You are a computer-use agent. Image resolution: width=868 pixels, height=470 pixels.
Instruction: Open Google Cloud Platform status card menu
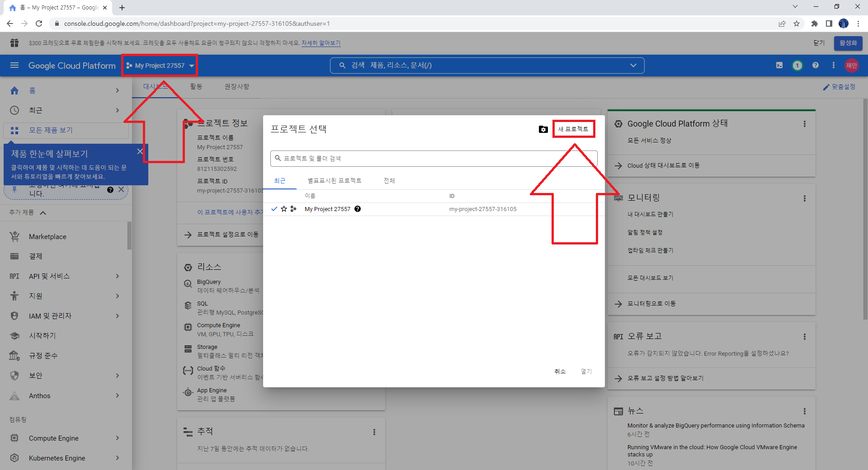805,124
